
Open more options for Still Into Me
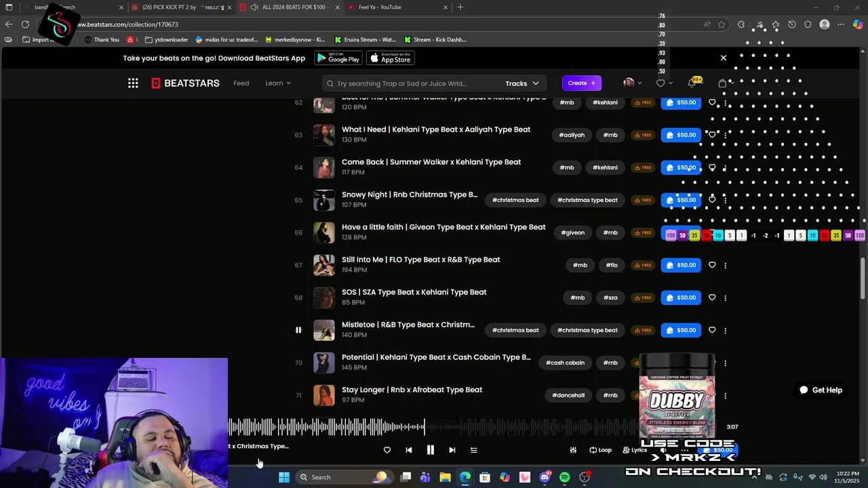pyautogui.click(x=726, y=266)
